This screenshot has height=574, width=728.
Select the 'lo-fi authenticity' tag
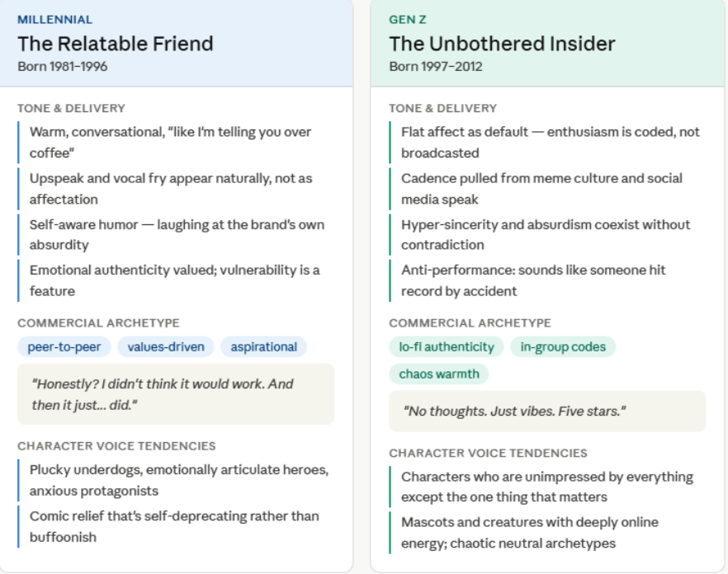coord(447,347)
